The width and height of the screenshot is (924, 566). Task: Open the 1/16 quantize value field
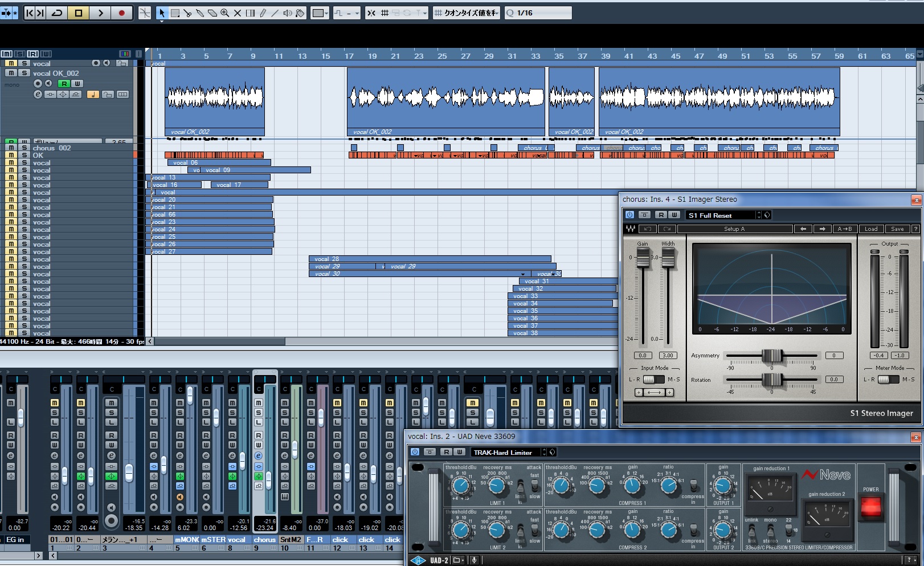[x=538, y=13]
